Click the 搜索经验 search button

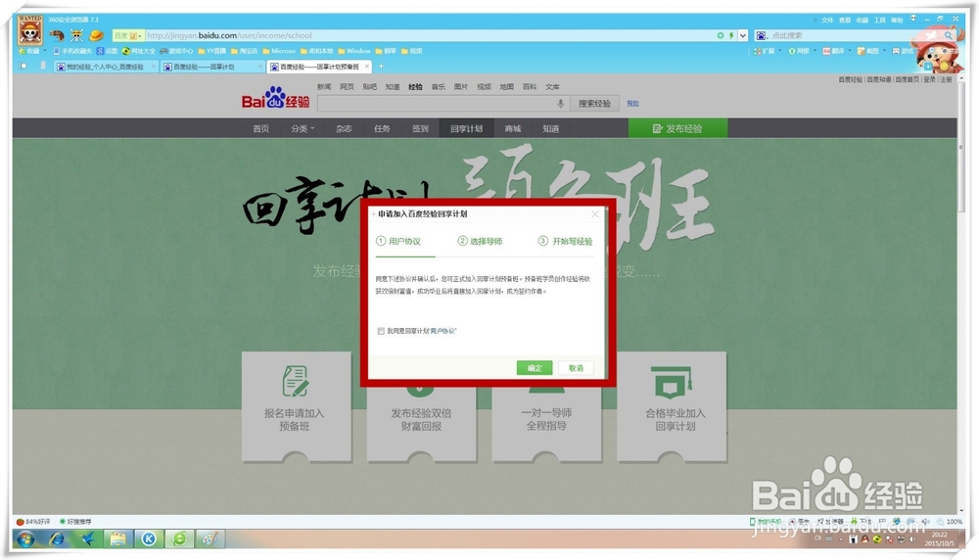[594, 104]
